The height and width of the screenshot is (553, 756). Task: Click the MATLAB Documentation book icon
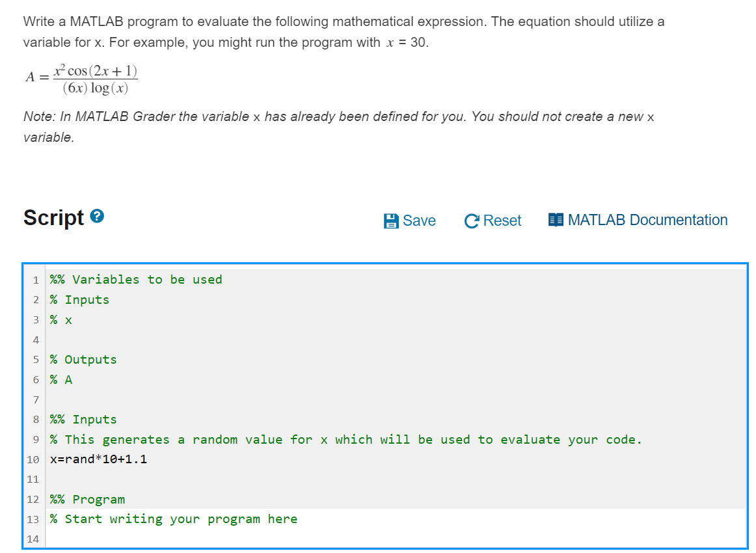(556, 220)
